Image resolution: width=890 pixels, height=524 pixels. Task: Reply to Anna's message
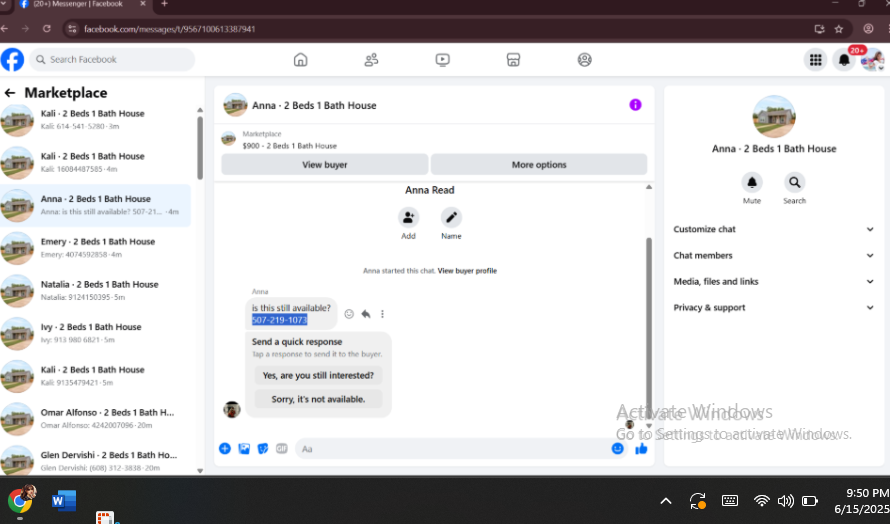pyautogui.click(x=366, y=314)
